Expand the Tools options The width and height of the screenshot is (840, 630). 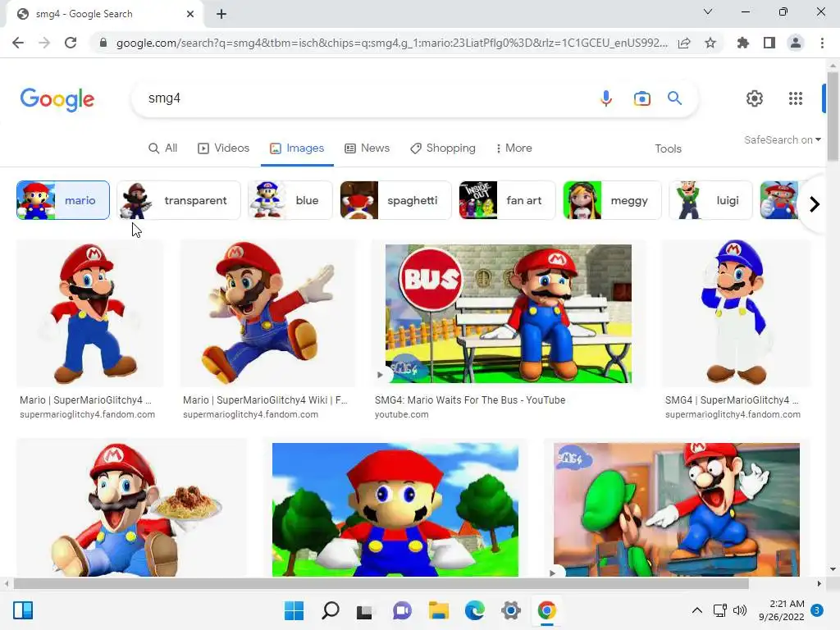[x=668, y=148]
